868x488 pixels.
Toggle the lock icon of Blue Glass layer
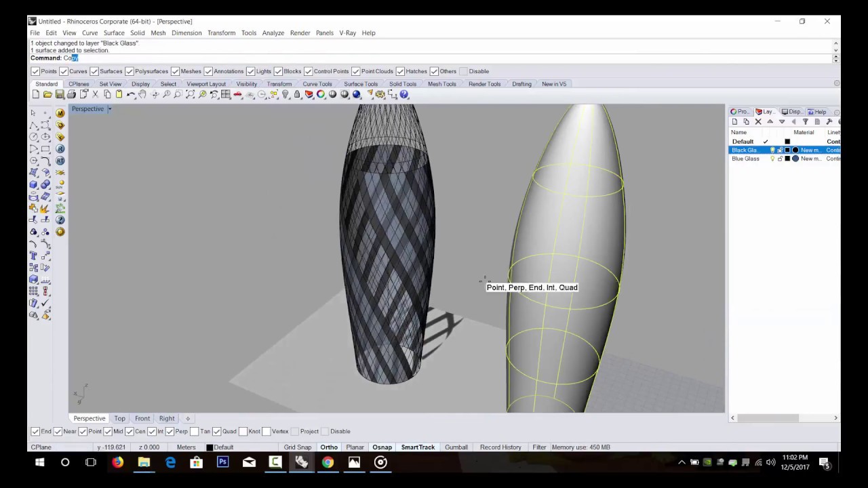780,159
